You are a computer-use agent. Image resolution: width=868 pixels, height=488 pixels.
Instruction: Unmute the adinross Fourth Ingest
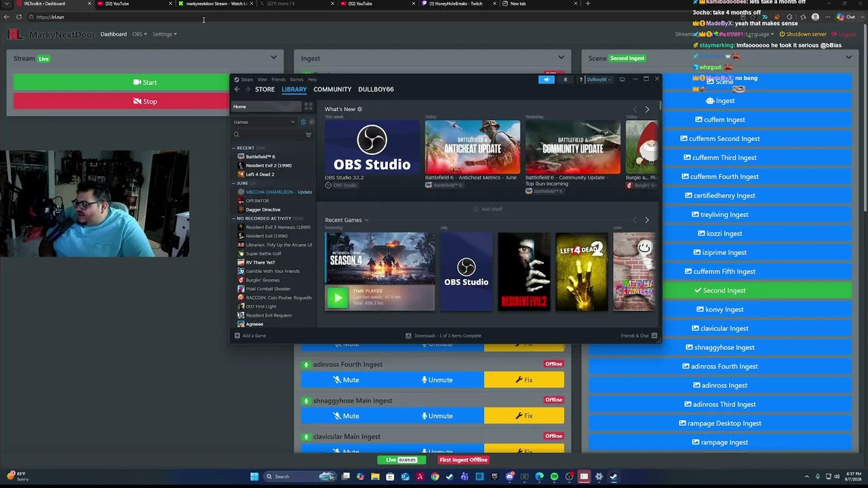click(438, 380)
